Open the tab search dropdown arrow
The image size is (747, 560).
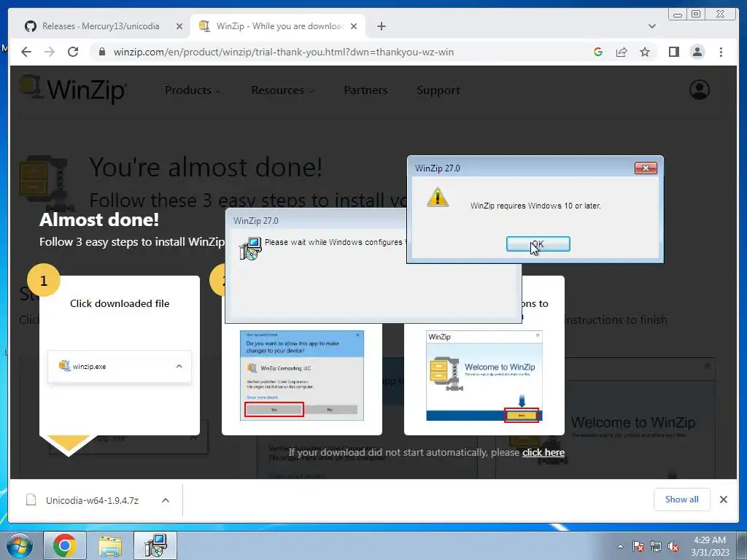coord(651,26)
